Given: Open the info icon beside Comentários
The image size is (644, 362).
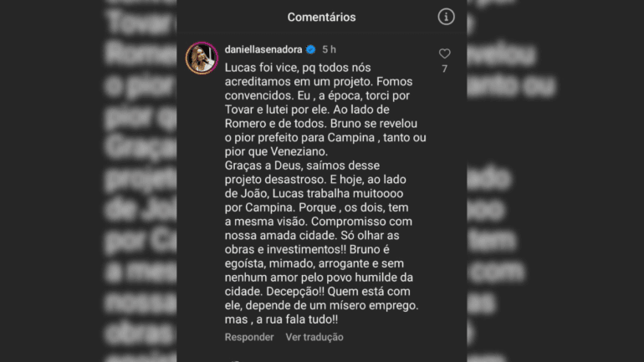Looking at the screenshot, I should 446,17.
